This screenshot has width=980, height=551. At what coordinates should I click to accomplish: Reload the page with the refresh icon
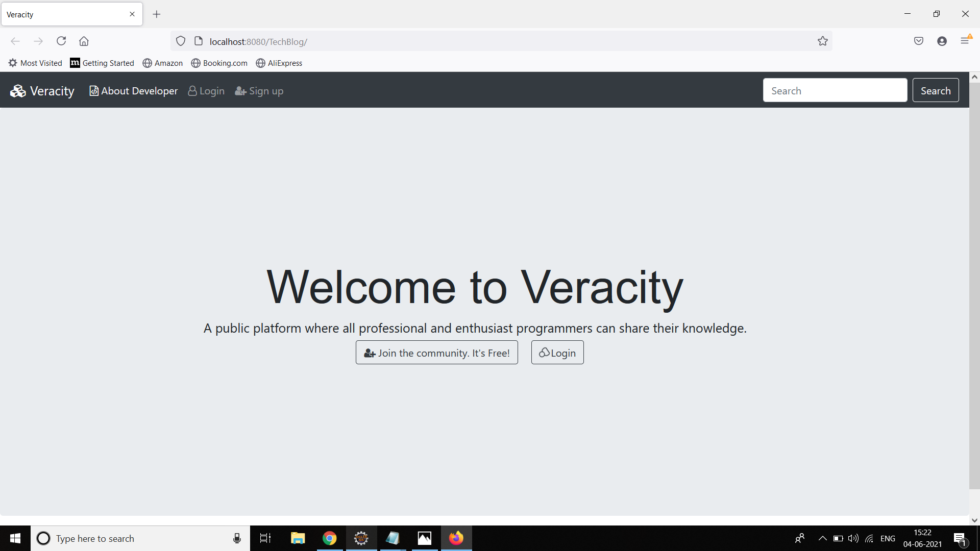[61, 41]
